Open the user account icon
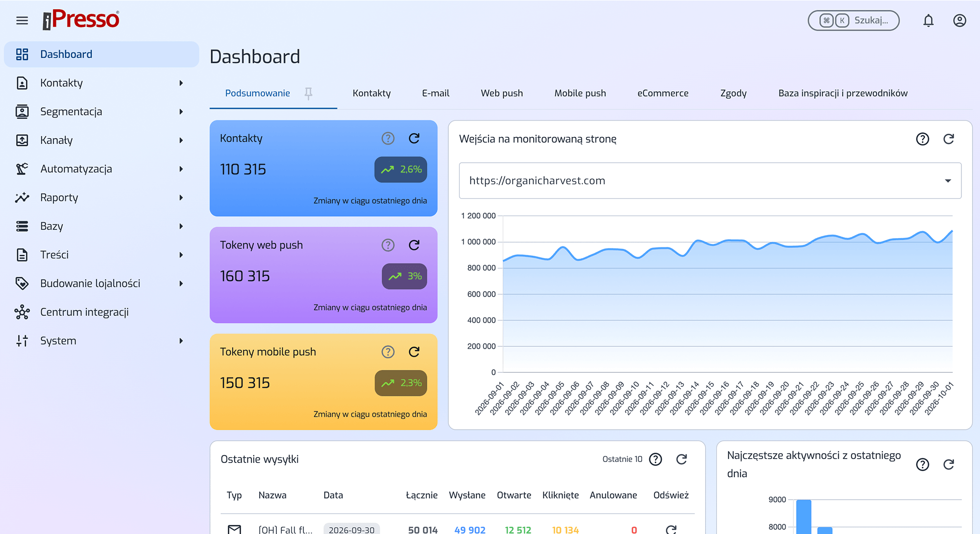This screenshot has width=980, height=534. [x=959, y=21]
